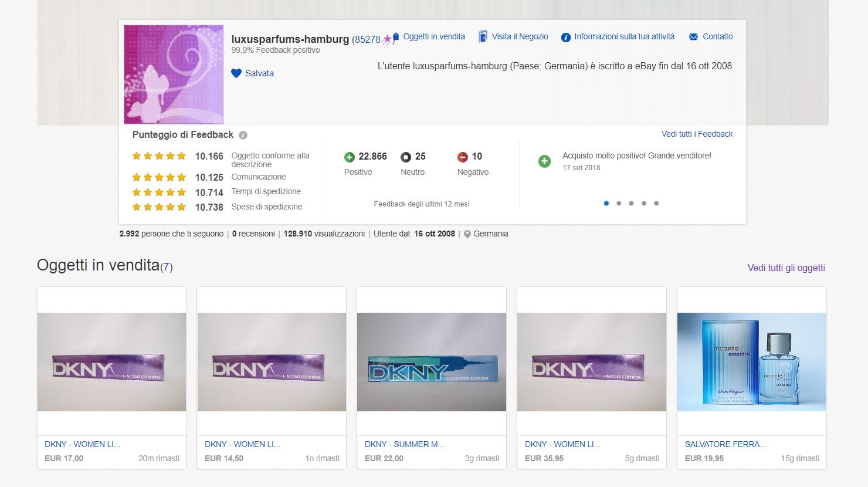
Task: Open Vedi tutti i Feedback link
Action: (x=697, y=134)
